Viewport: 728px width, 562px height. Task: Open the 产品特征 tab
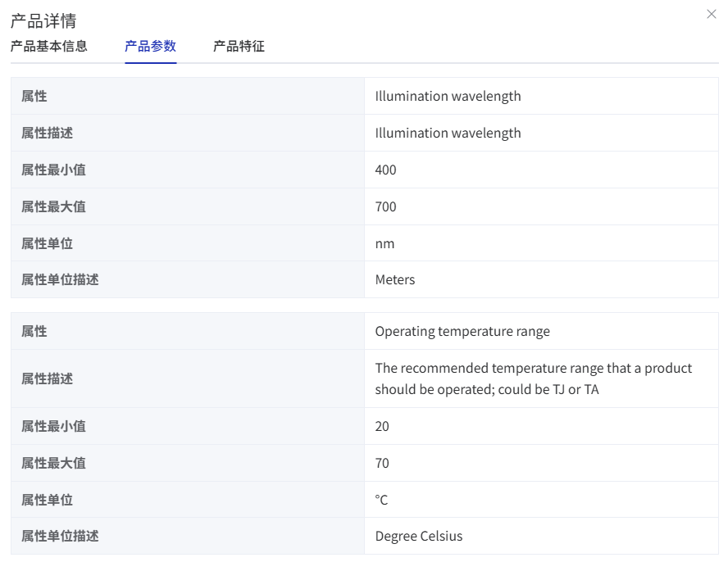tap(239, 46)
